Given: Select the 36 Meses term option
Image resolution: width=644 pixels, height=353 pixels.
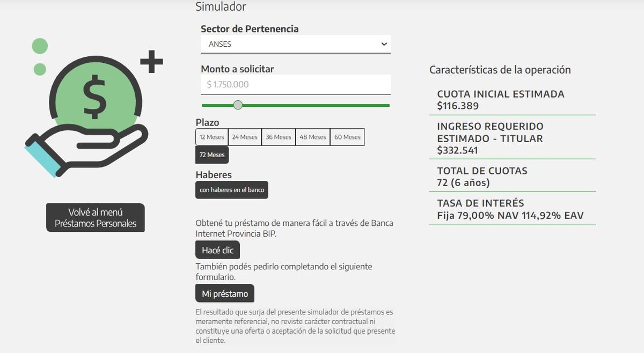Looking at the screenshot, I should tap(279, 137).
